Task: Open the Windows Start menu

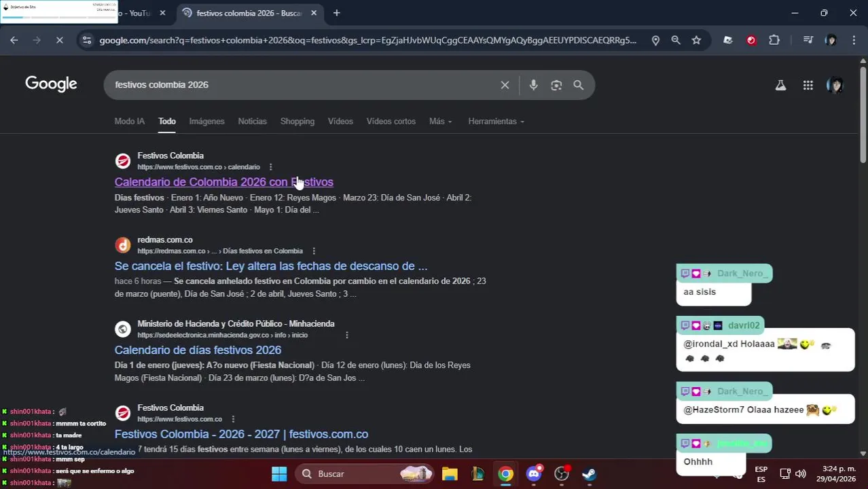Action: point(279,473)
